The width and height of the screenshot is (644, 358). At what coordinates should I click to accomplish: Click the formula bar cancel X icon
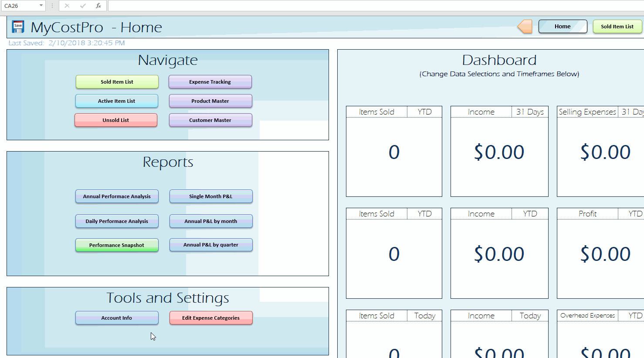(67, 6)
